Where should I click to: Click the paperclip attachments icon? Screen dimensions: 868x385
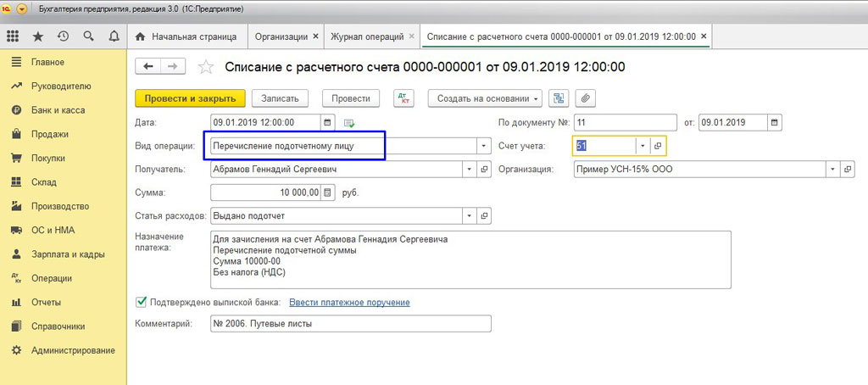coord(585,98)
